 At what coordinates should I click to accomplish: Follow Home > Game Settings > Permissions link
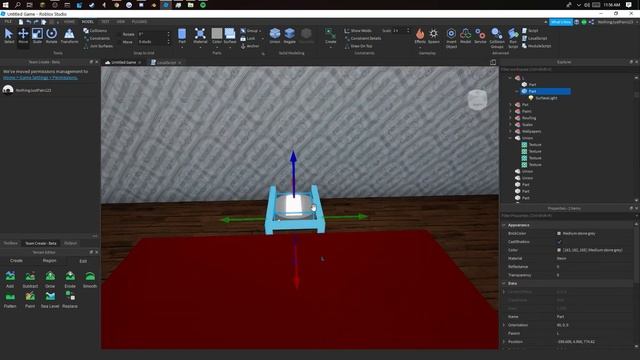(40, 77)
